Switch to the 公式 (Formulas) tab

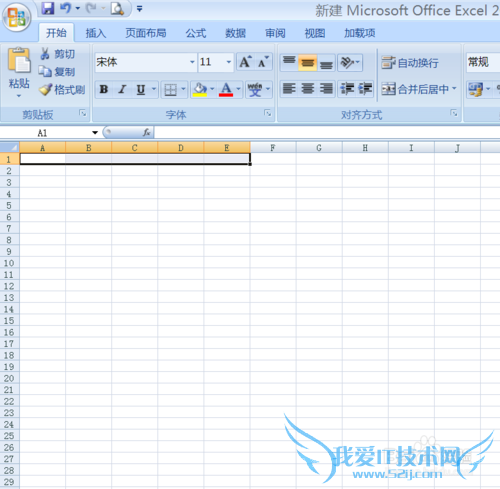click(x=196, y=33)
